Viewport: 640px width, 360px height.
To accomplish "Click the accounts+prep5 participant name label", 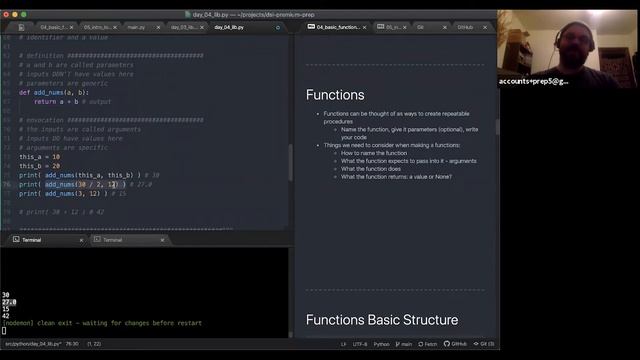I will (533, 81).
